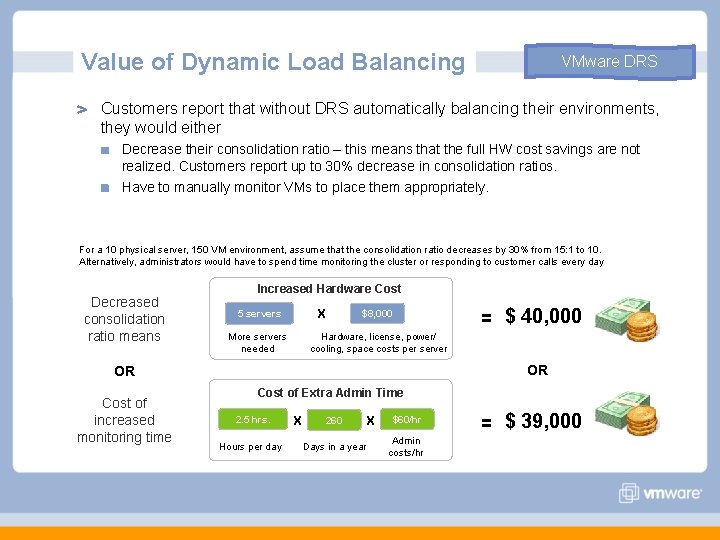Click the VMware DRS box
The image size is (720, 540).
point(610,61)
